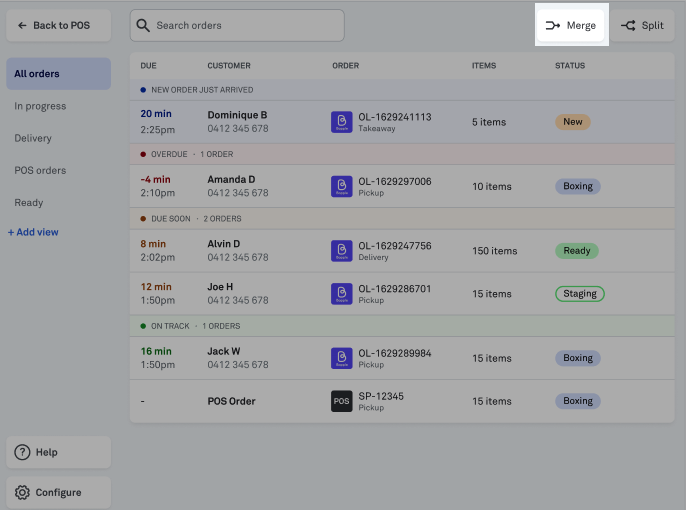Click the New status badge
686x510 pixels.
(573, 122)
